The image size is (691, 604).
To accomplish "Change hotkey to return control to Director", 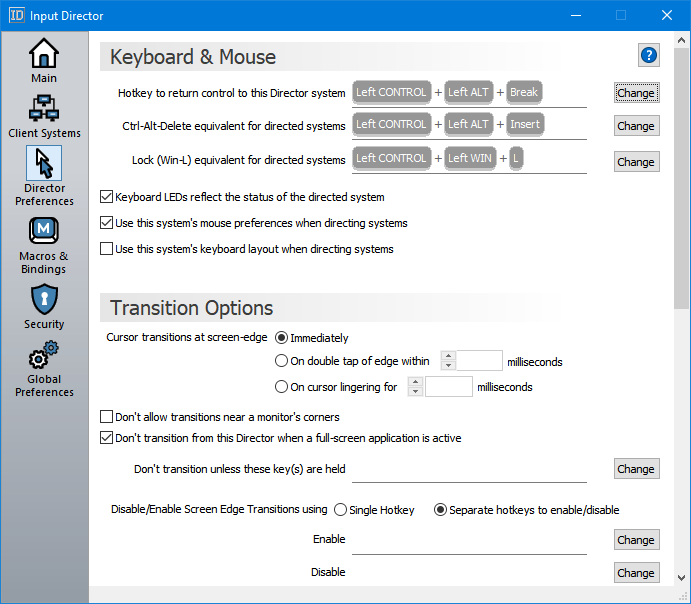I will (636, 93).
